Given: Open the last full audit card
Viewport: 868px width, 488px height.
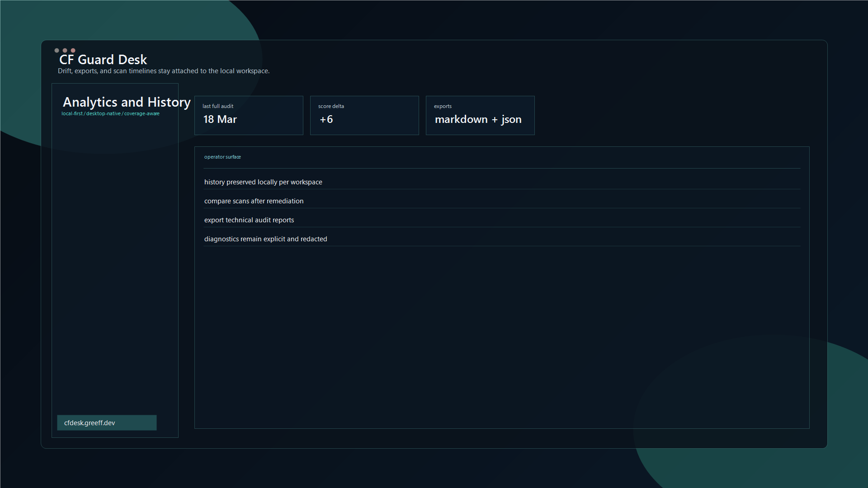Looking at the screenshot, I should pos(249,115).
